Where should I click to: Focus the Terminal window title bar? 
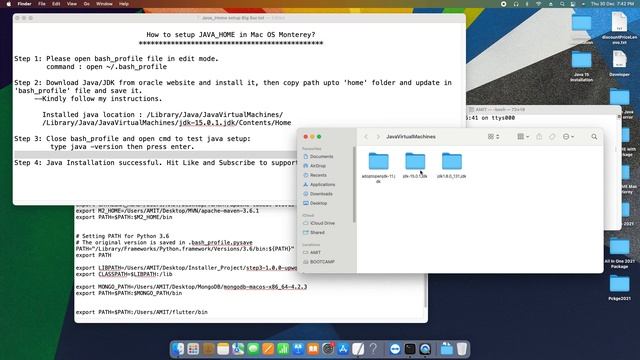click(x=543, y=110)
